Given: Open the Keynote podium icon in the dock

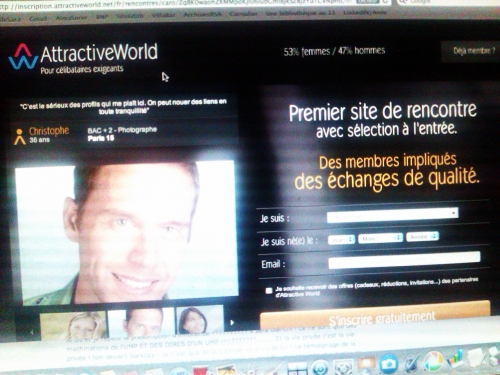Looking at the screenshot, I should coord(366,364).
